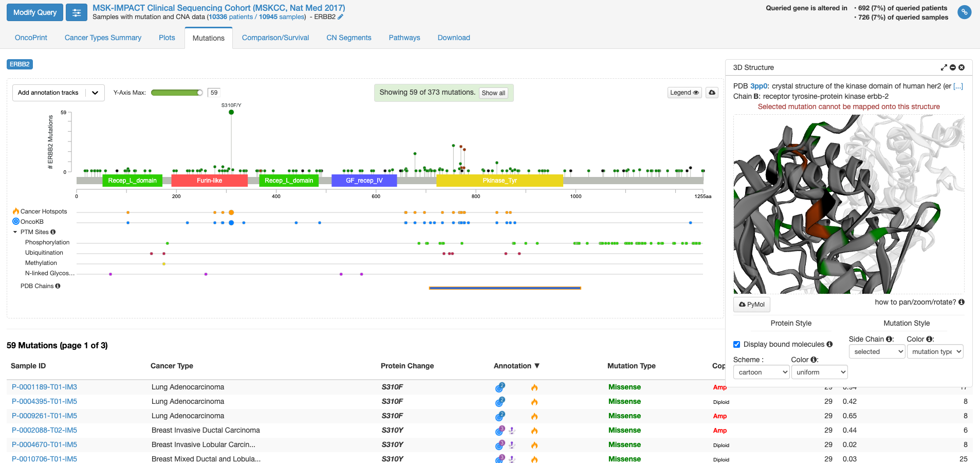Image resolution: width=980 pixels, height=463 pixels.
Task: Open the protein Scheme cartoon dropdown
Action: [x=761, y=372]
